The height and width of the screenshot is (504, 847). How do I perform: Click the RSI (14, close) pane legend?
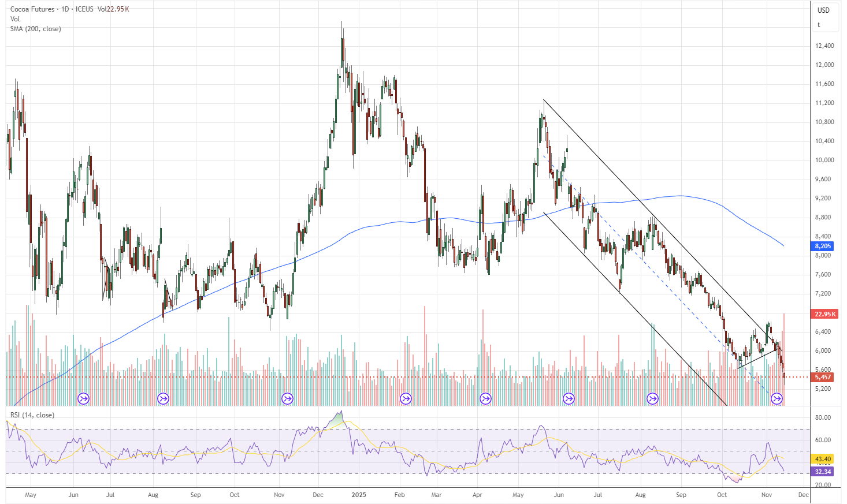point(32,415)
